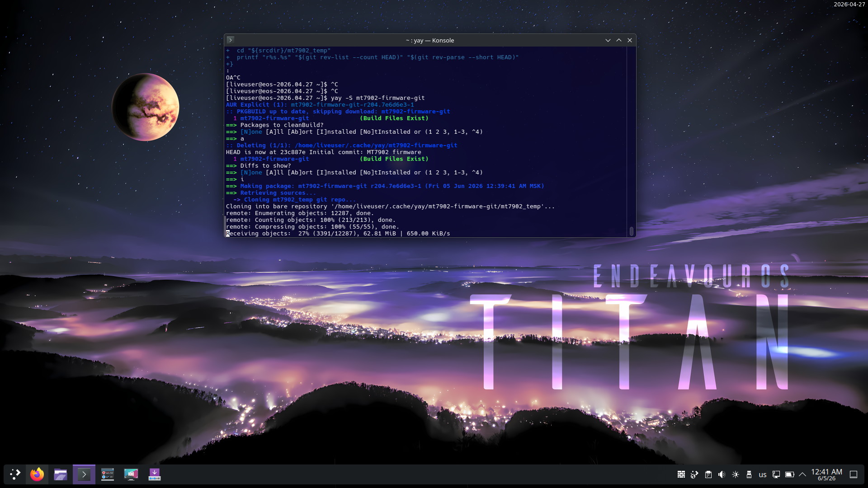Image resolution: width=868 pixels, height=488 pixels.
Task: Close the Konsole window
Action: click(630, 40)
